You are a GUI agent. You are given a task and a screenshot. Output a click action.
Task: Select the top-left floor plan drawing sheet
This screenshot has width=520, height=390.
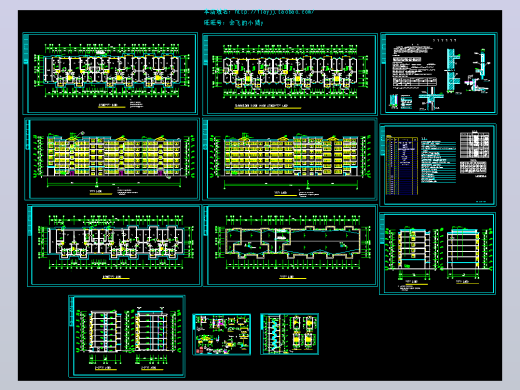click(110, 73)
